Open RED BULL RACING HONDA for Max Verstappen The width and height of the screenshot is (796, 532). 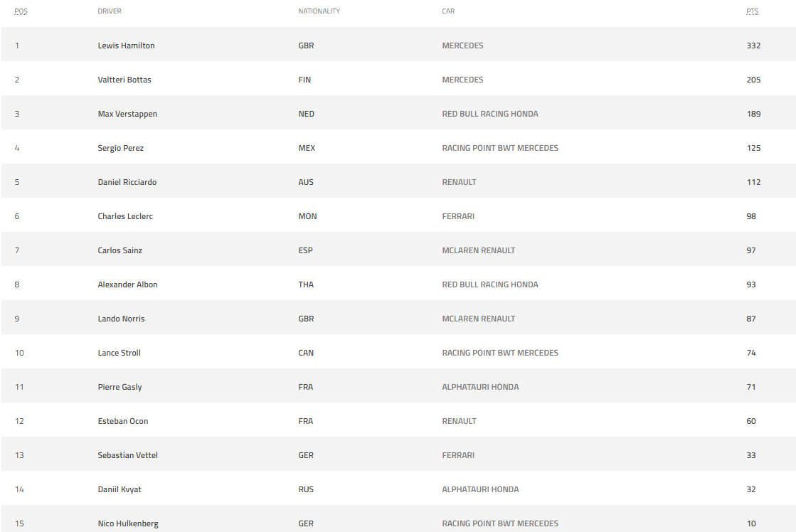(490, 114)
